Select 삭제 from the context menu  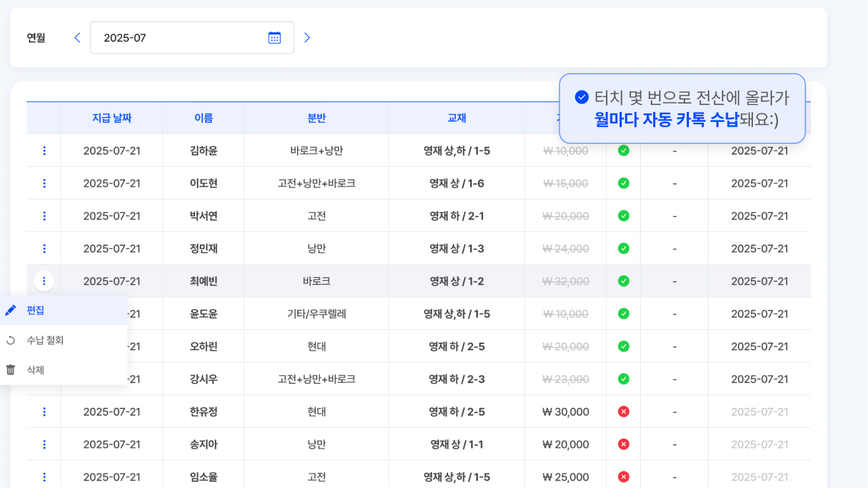pyautogui.click(x=35, y=370)
